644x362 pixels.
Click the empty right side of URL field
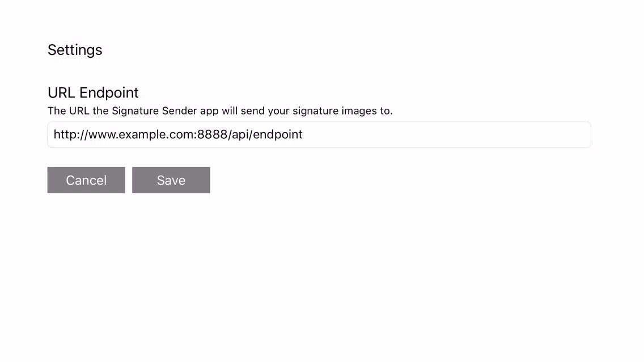447,135
